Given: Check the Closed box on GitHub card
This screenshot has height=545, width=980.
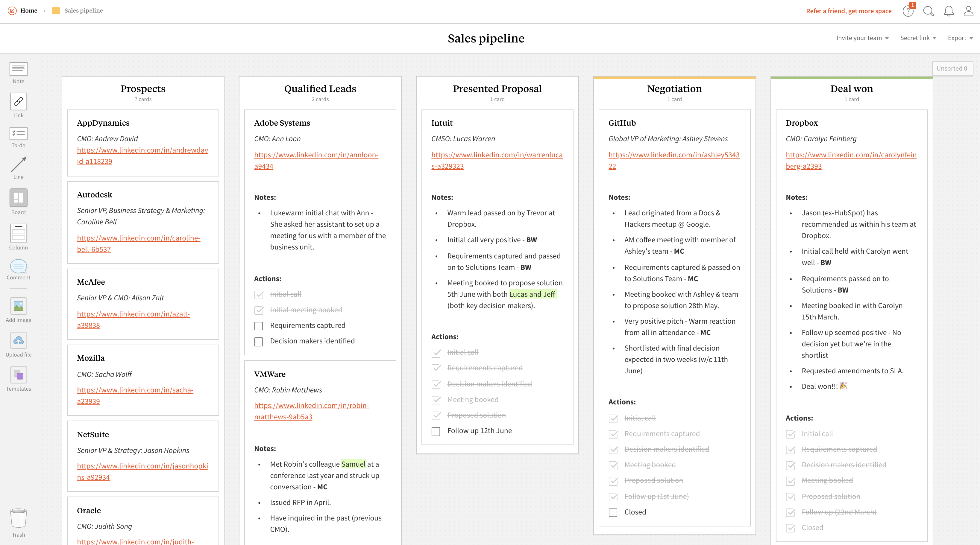Looking at the screenshot, I should (x=613, y=512).
